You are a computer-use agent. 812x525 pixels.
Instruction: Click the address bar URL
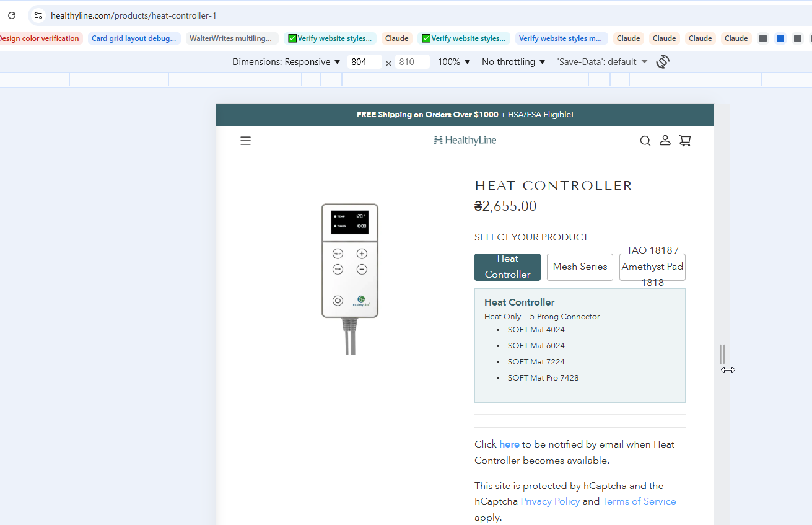point(134,15)
